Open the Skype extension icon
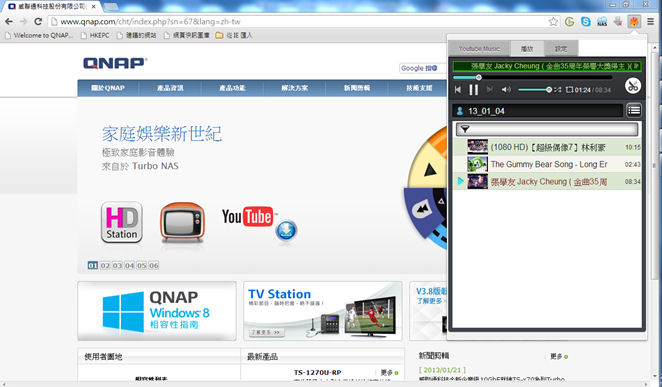This screenshot has height=387, width=662. (x=586, y=22)
